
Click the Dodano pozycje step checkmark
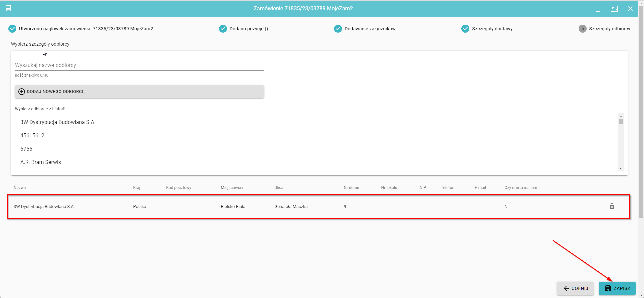pos(223,29)
